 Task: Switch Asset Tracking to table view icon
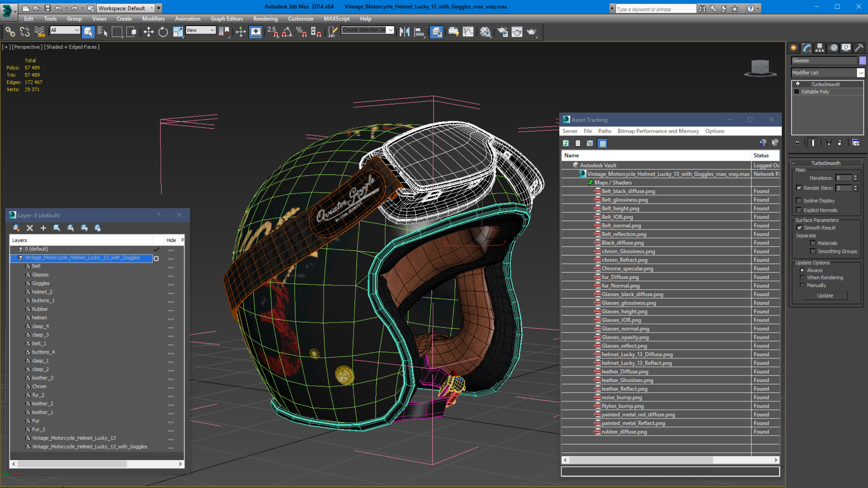coord(602,143)
